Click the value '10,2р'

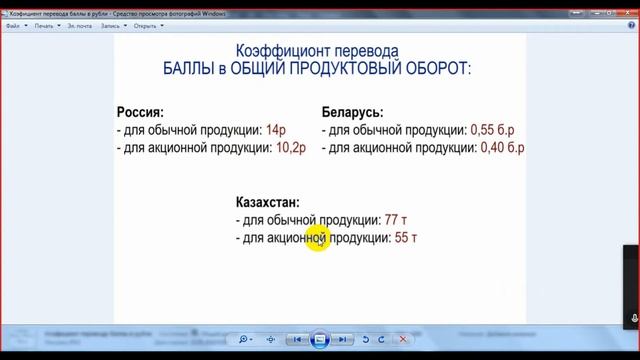click(291, 148)
